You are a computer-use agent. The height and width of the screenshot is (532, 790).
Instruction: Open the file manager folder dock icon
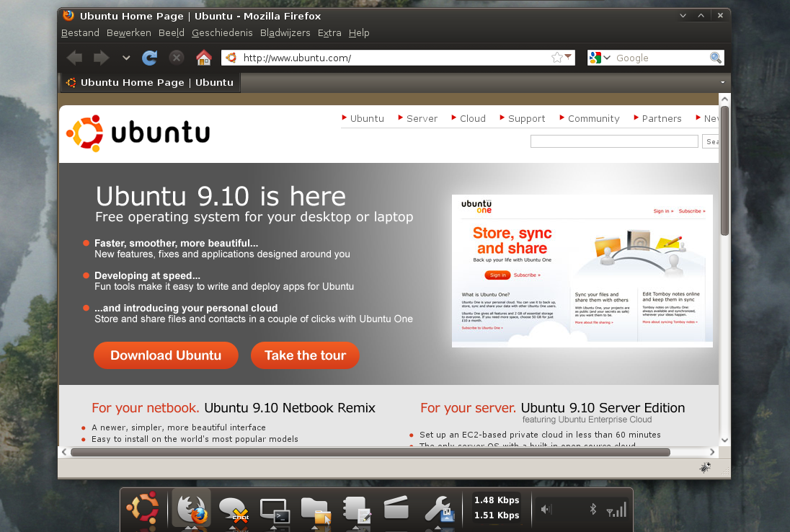pyautogui.click(x=316, y=510)
